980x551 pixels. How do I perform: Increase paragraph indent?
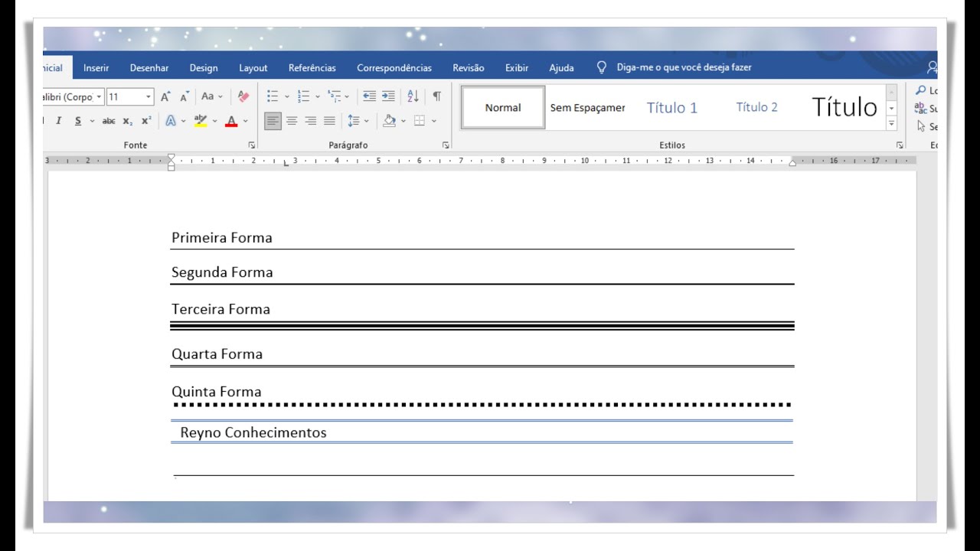389,96
